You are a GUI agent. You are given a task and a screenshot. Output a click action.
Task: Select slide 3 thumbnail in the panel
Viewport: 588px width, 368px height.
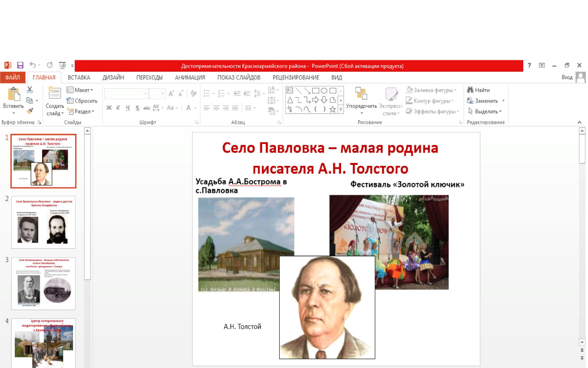click(44, 283)
